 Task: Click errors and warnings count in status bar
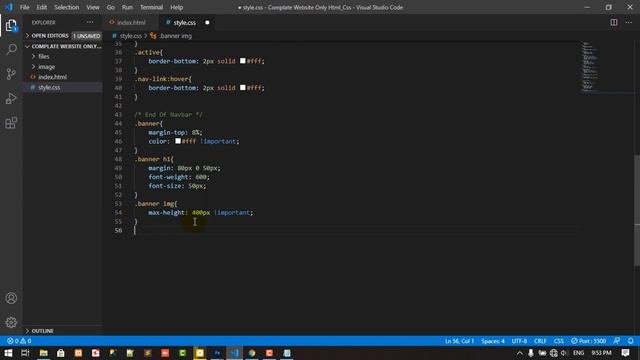coord(19,341)
